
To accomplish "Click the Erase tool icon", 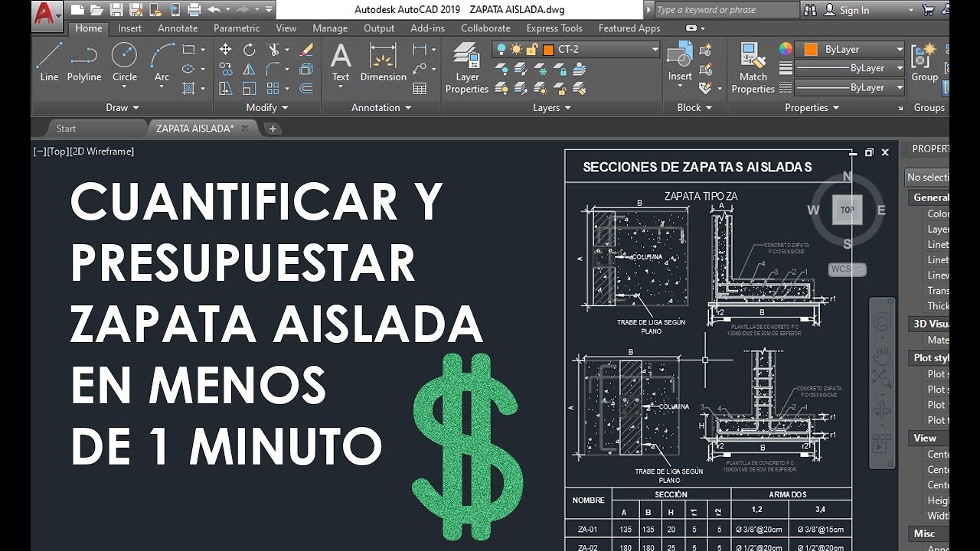I will (306, 50).
